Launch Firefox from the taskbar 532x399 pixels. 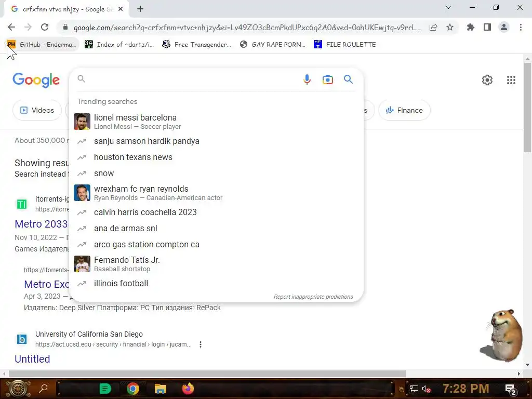coord(188,389)
